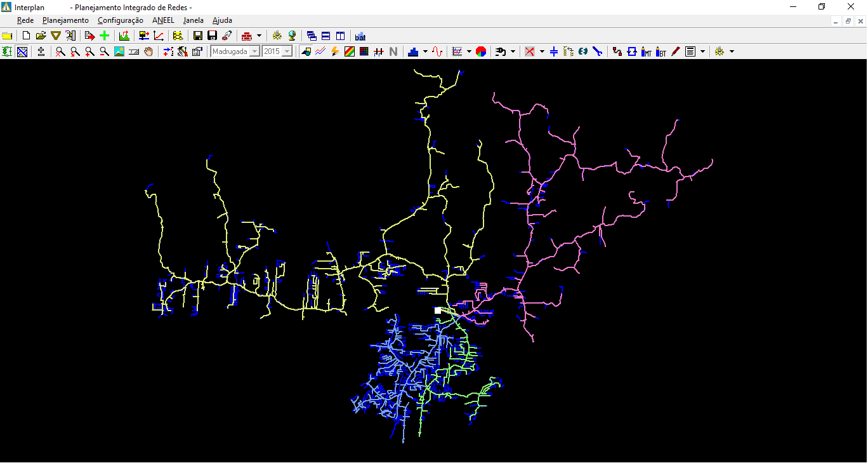The width and height of the screenshot is (868, 463).
Task: Expand the brick wall icon dropdown arrow
Action: [259, 36]
